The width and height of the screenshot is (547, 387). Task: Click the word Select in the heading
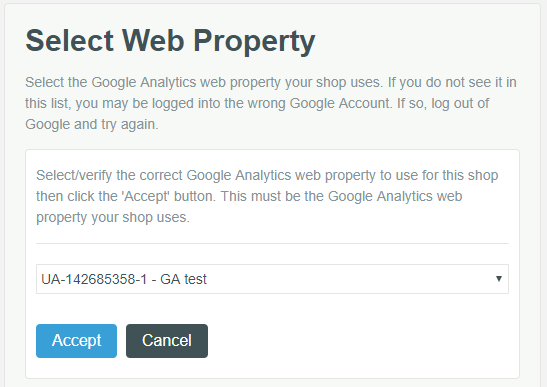(69, 40)
